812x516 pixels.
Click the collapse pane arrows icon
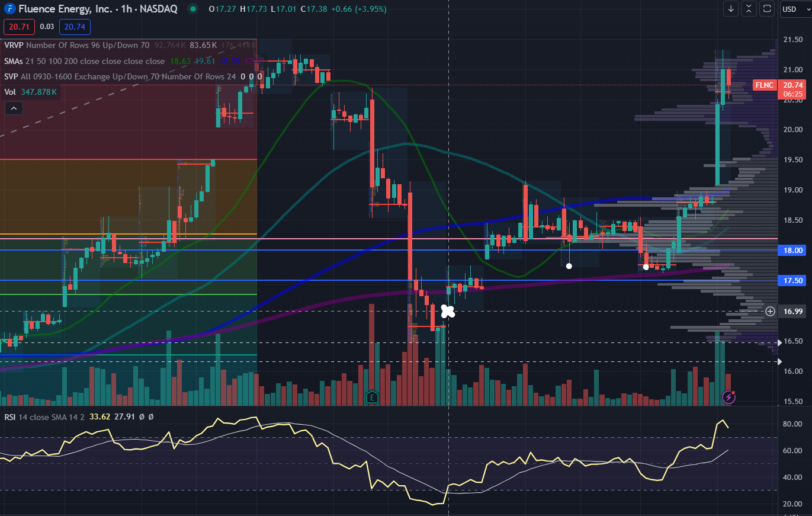pyautogui.click(x=749, y=8)
